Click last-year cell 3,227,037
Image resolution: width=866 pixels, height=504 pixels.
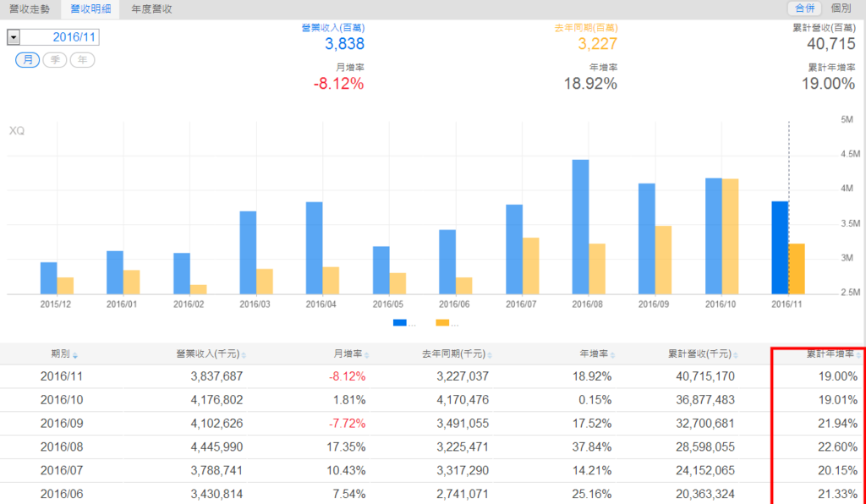(463, 376)
